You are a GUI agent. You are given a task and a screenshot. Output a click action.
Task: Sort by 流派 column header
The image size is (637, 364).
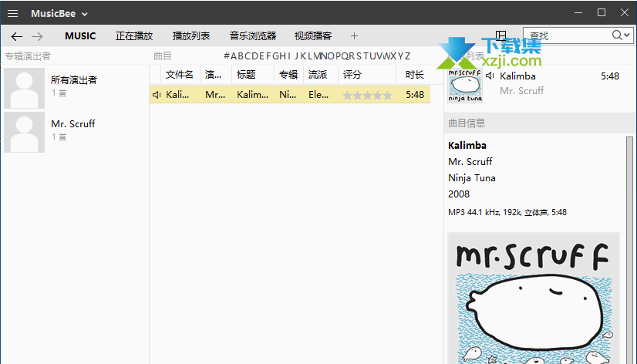point(318,75)
